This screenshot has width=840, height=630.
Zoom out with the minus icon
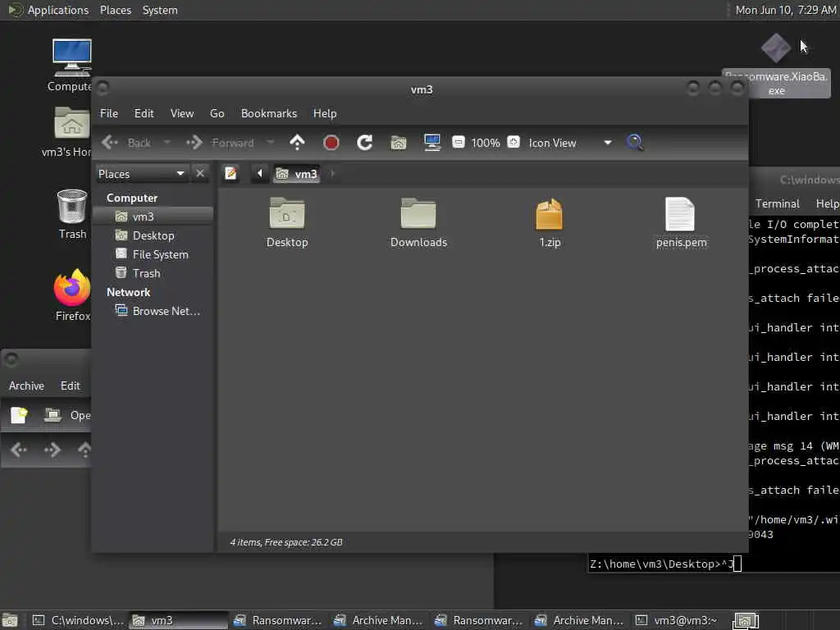tap(458, 142)
